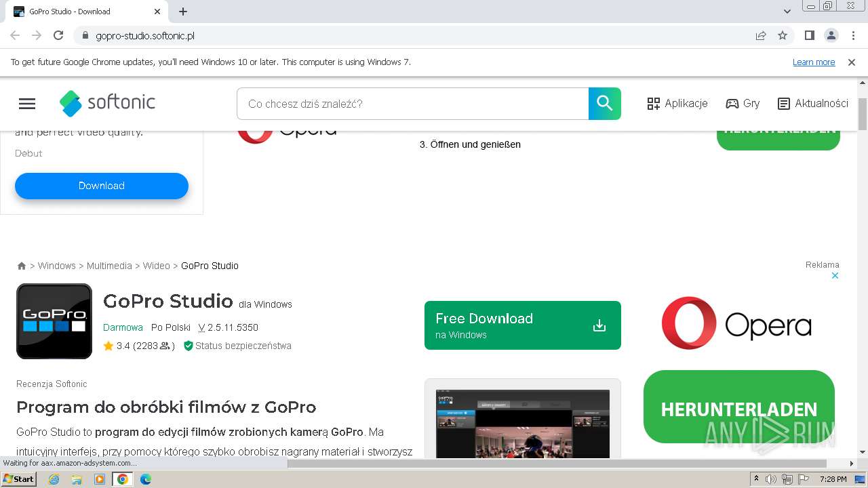
Task: Dismiss the Chrome update notification bar
Action: [x=852, y=62]
